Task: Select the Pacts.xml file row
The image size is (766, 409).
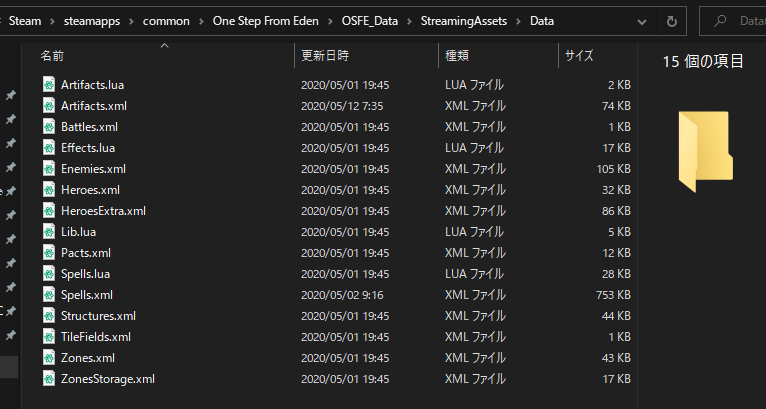Action: tap(336, 253)
